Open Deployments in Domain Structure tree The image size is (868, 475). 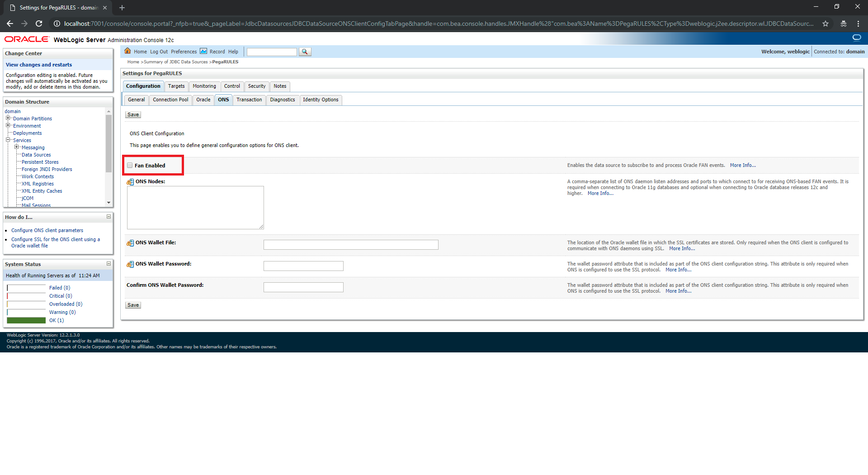tap(27, 133)
